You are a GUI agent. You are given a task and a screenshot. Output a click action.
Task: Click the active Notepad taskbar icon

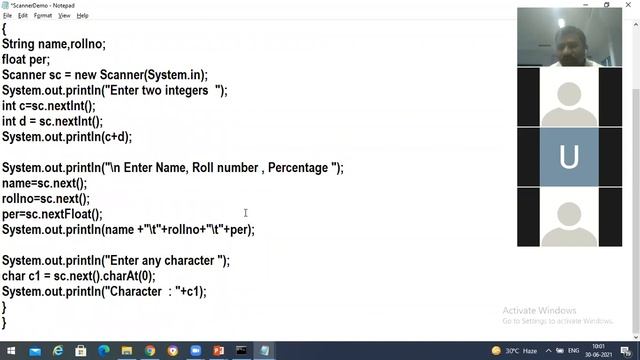click(264, 351)
